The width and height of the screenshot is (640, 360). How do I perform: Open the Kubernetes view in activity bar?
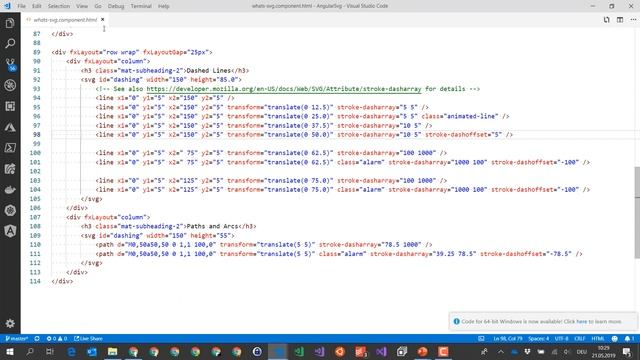point(10,210)
